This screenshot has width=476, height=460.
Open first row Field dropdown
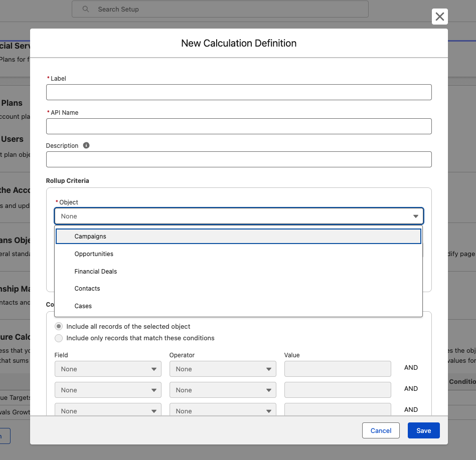[x=108, y=369]
